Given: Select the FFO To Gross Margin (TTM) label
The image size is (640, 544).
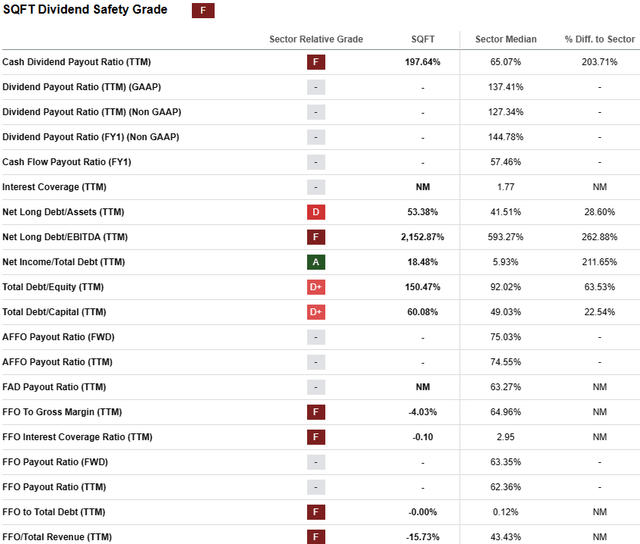Looking at the screenshot, I should (x=62, y=412).
